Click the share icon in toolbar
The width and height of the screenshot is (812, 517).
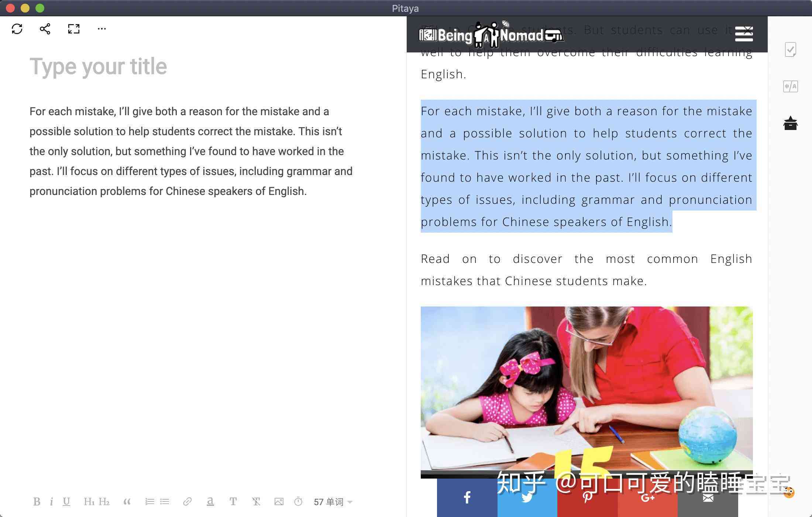(x=45, y=28)
